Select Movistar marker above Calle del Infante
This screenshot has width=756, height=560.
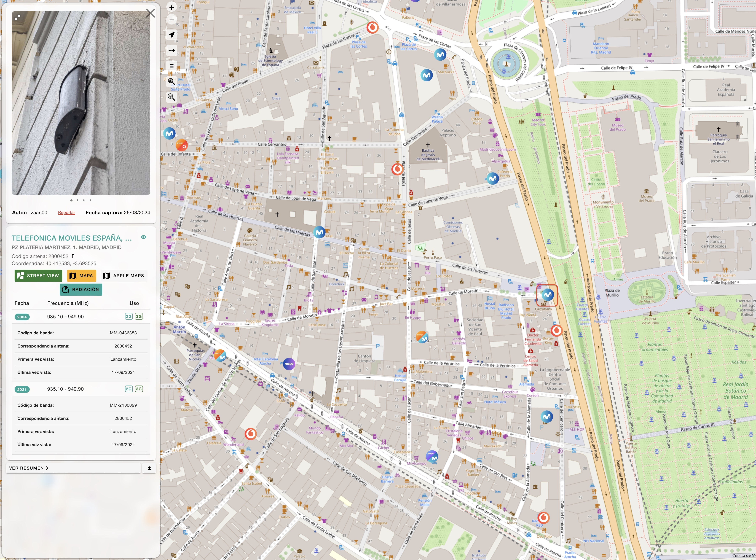point(170,134)
